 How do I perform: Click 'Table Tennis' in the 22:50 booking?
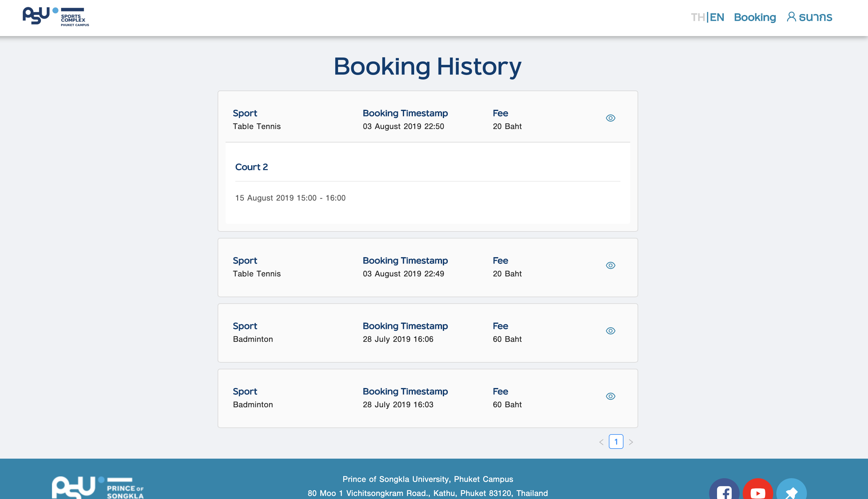(256, 126)
